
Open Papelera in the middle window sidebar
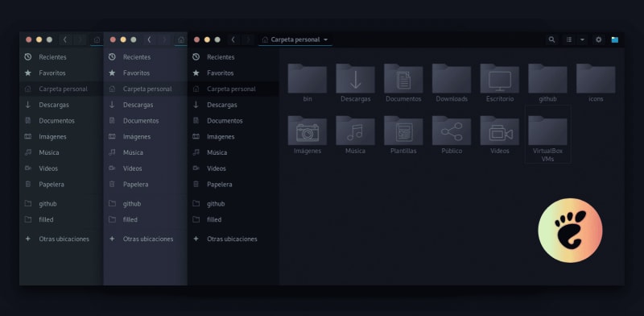pos(146,185)
